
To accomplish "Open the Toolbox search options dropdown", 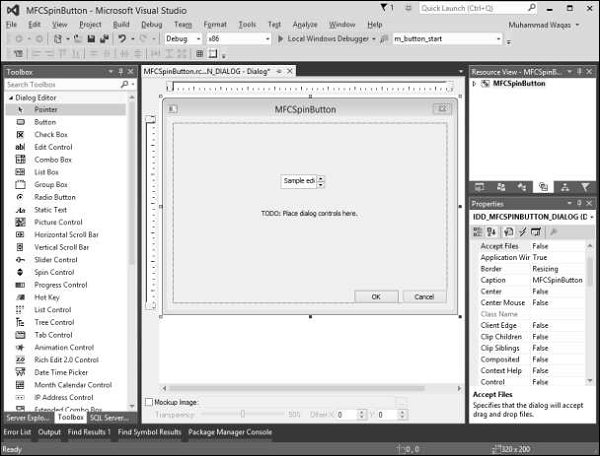I will [x=133, y=84].
